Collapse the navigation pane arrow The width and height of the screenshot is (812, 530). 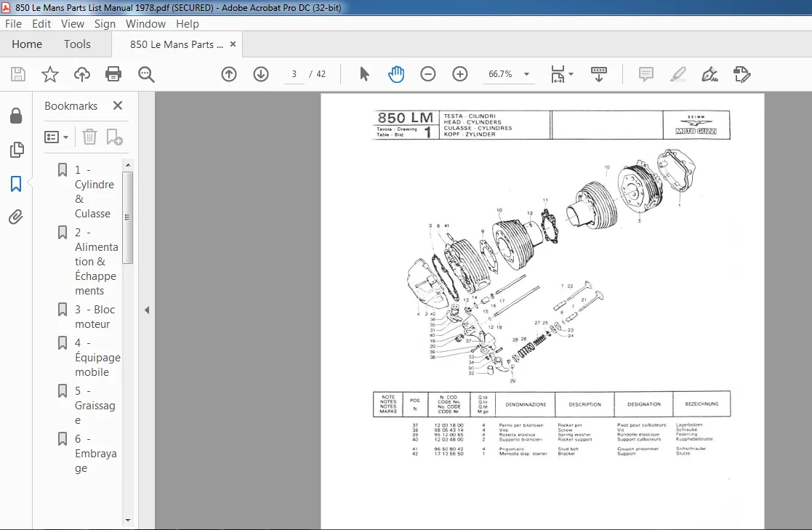coord(147,310)
